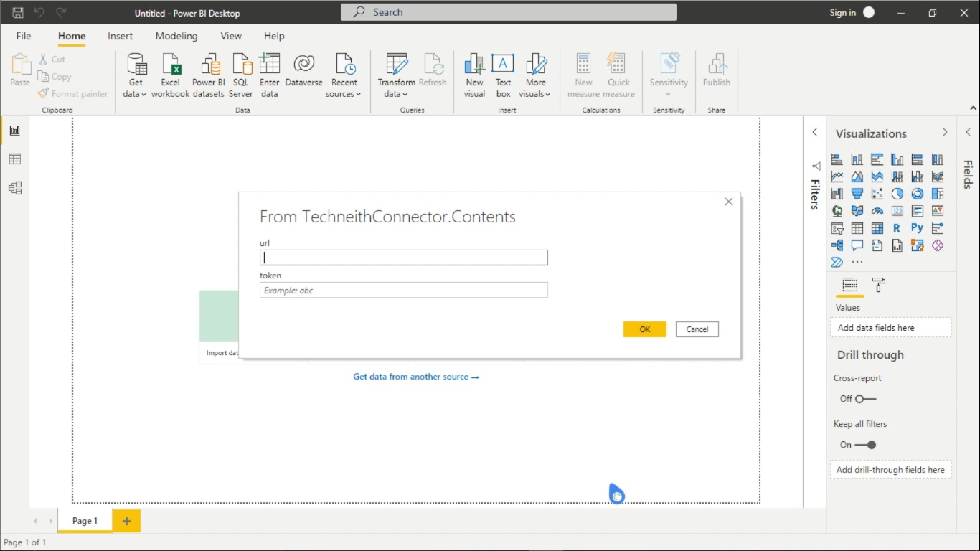This screenshot has height=551, width=980.
Task: Toggle the Keep all filters switch
Action: pos(866,445)
